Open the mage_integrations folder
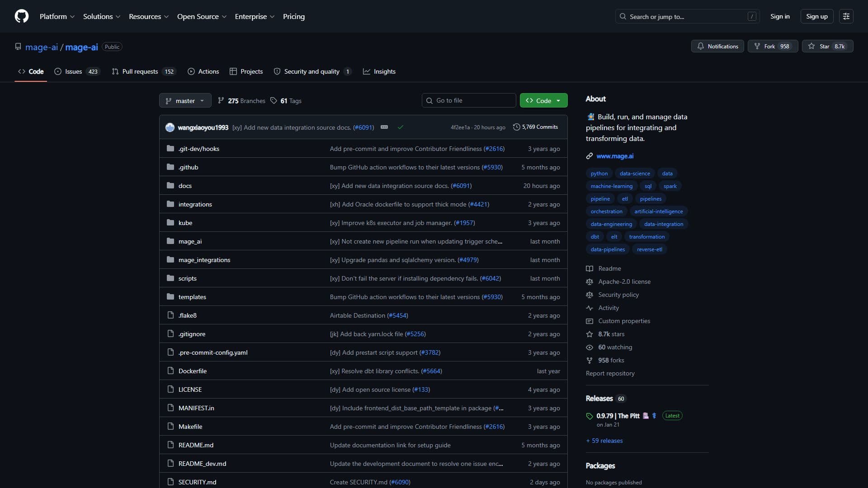 [204, 260]
